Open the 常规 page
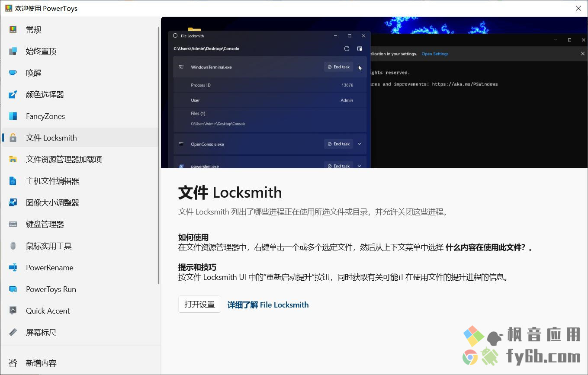This screenshot has width=588, height=375. point(80,30)
